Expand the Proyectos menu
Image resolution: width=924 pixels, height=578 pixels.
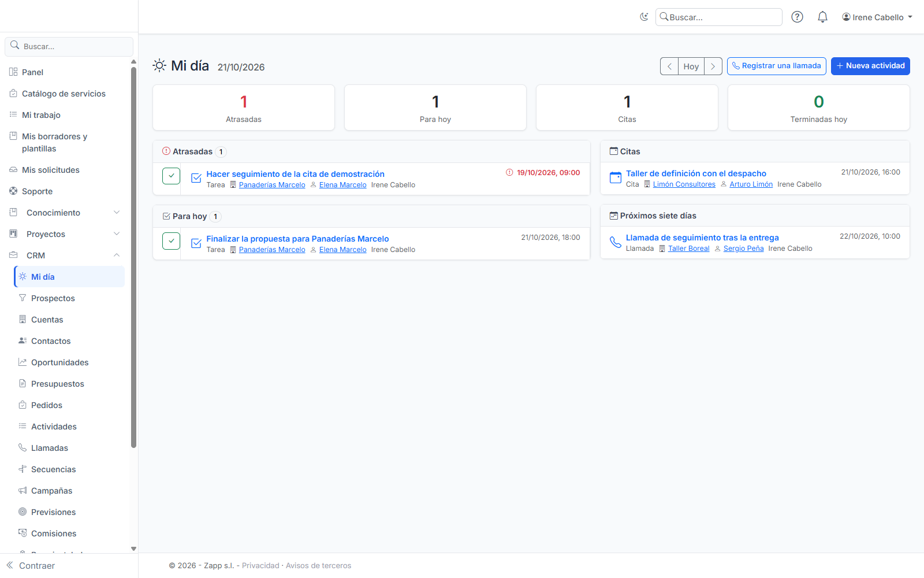click(65, 234)
